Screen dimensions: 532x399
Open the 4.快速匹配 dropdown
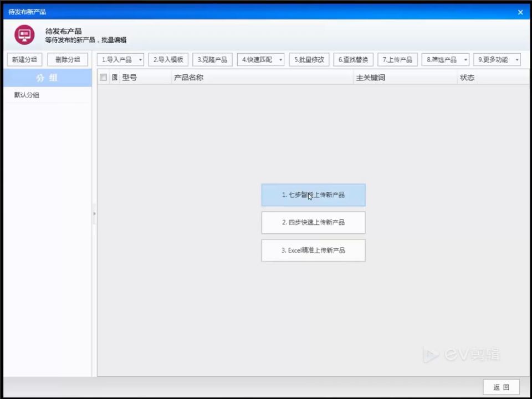pos(260,60)
